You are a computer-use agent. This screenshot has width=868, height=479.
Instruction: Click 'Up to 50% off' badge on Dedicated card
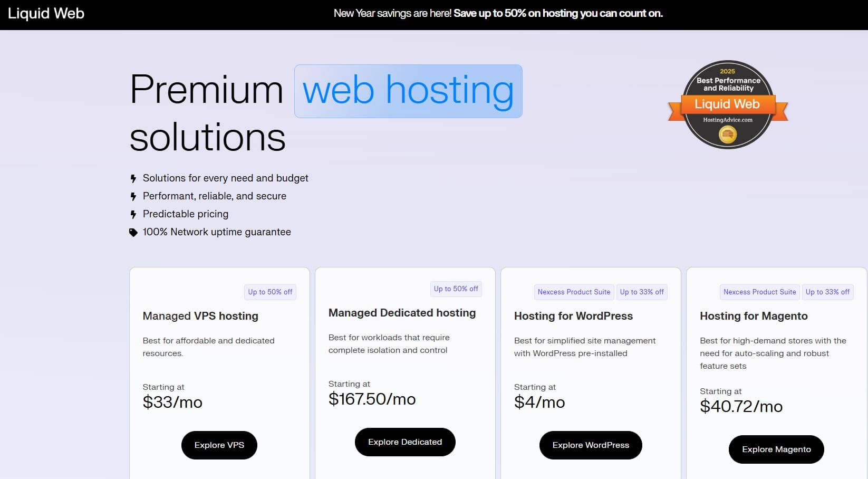pyautogui.click(x=456, y=289)
